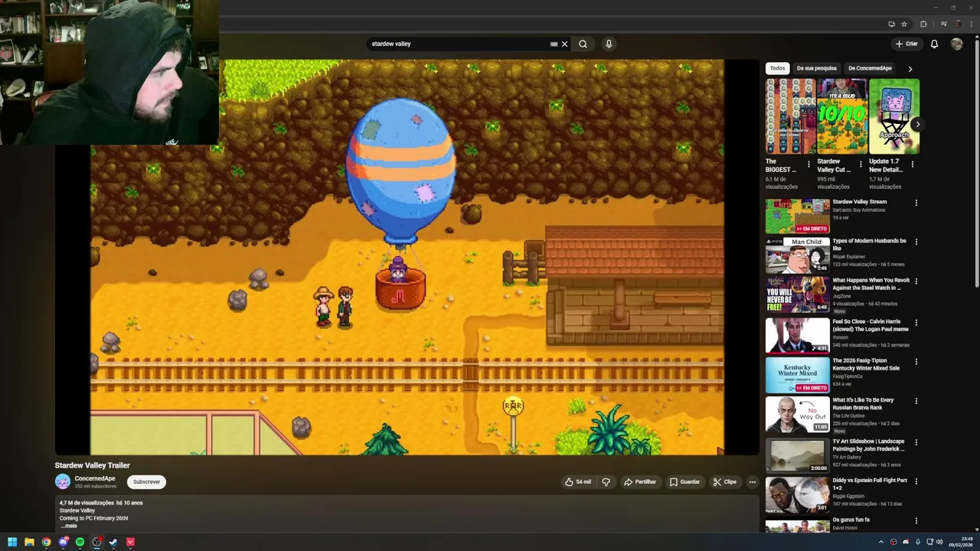Open options for Russian Bratva Rank video
980x551 pixels.
916,400
